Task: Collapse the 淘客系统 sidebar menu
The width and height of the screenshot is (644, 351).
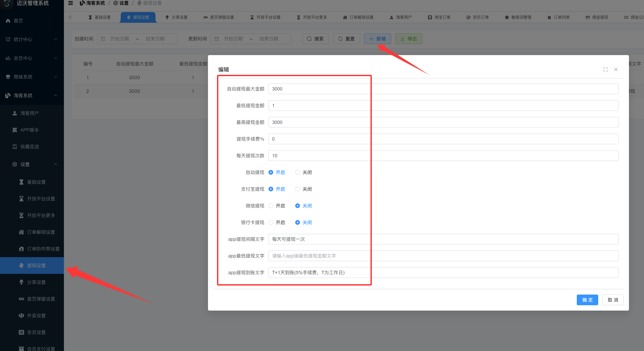Action: (32, 96)
